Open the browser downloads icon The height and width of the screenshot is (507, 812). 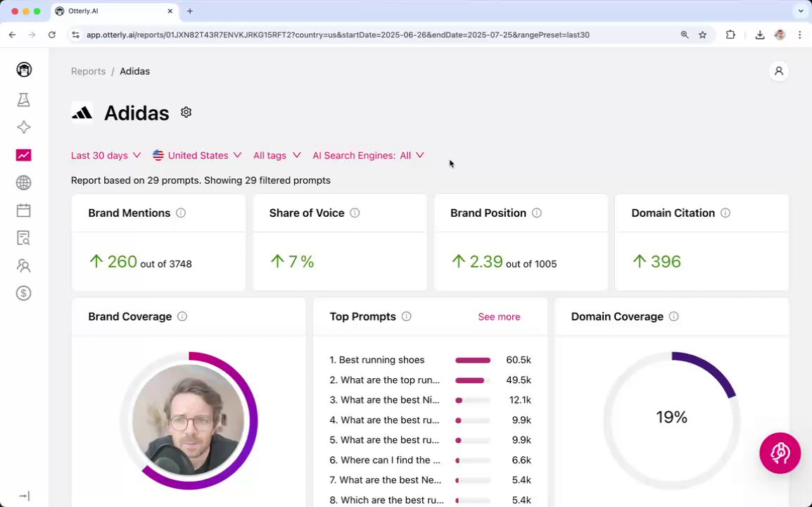tap(760, 35)
